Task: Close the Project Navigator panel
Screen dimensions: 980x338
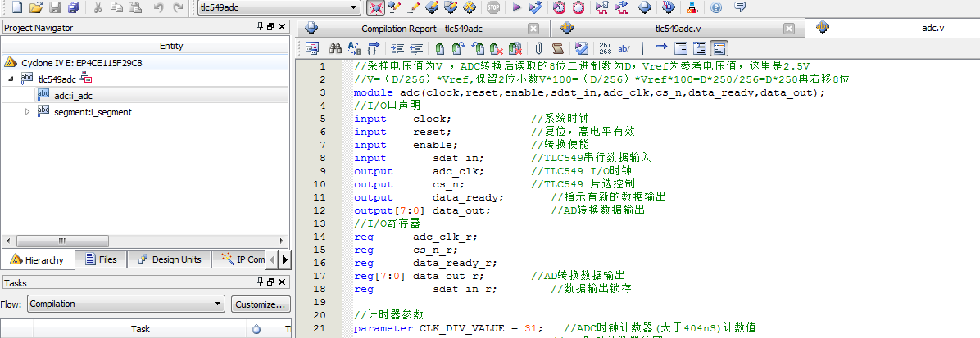Action: click(282, 27)
